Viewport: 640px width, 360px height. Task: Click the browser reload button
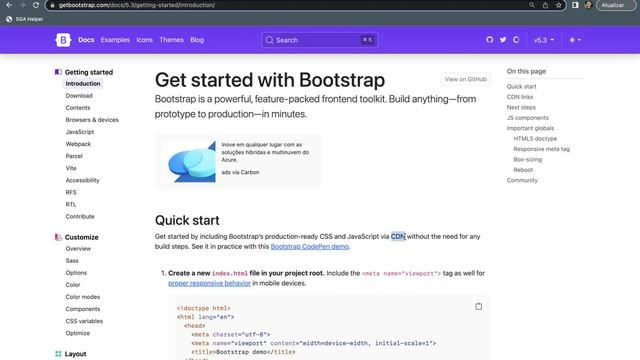[36, 5]
